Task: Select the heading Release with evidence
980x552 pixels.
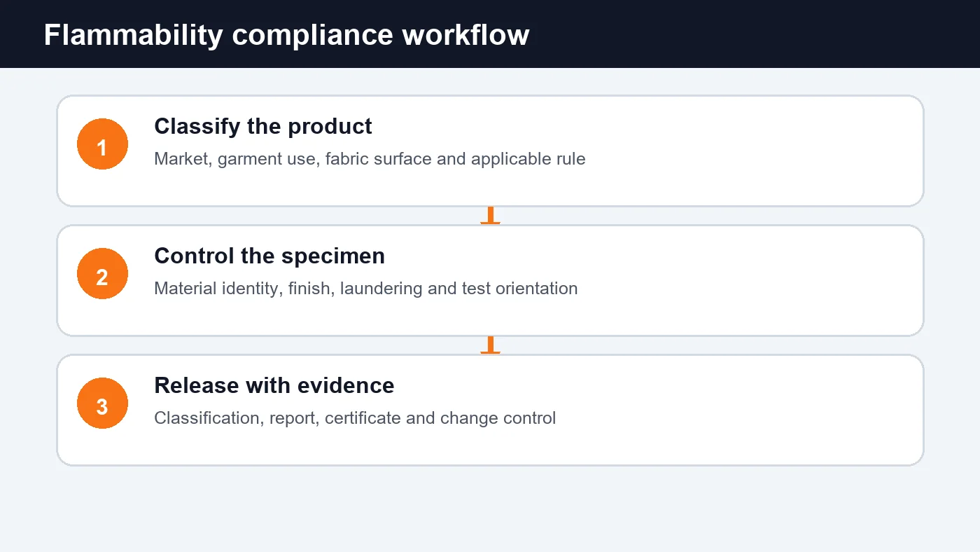Action: (x=274, y=385)
